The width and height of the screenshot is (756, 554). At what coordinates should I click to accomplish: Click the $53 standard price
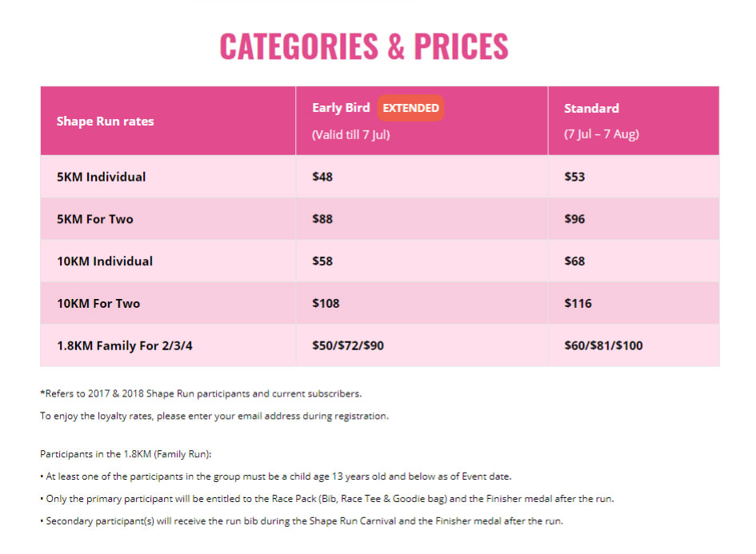(x=574, y=177)
